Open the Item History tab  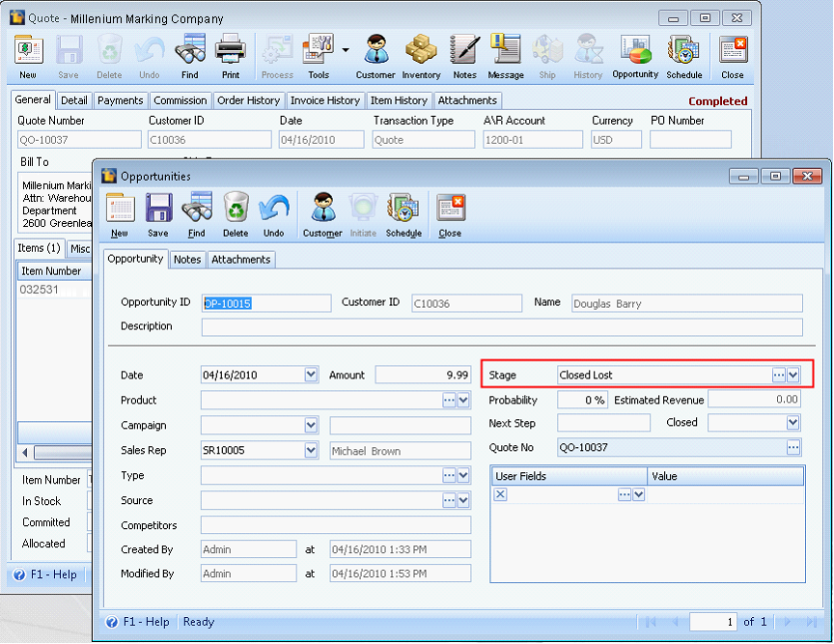pyautogui.click(x=399, y=100)
